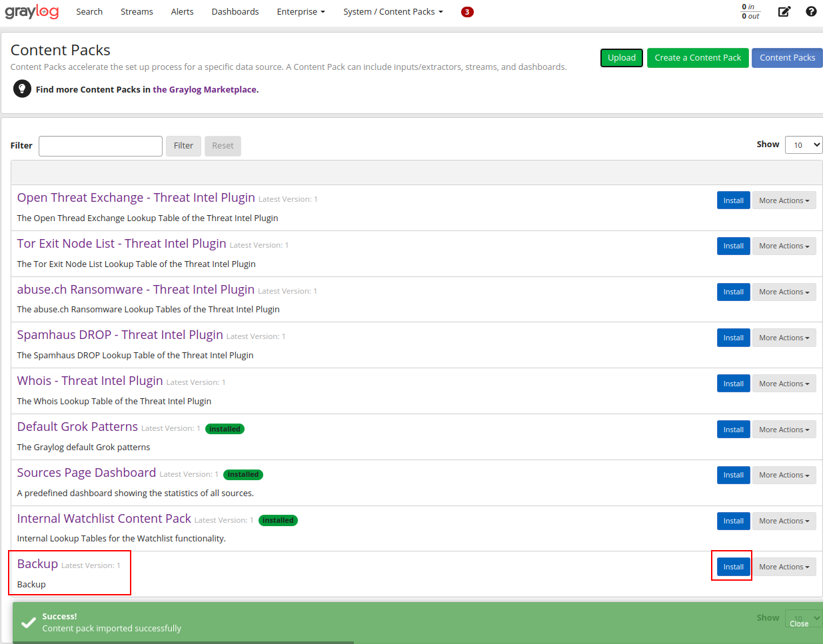Open the scratchpad edit icon

784,11
